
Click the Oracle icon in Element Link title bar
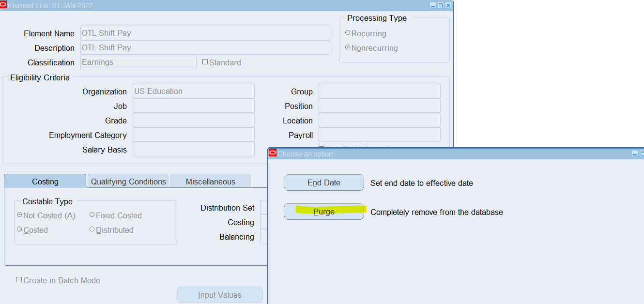coord(3,5)
